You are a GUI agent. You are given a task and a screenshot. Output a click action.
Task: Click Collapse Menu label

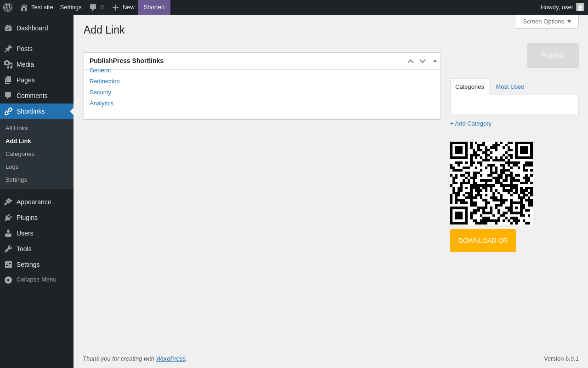(x=36, y=280)
